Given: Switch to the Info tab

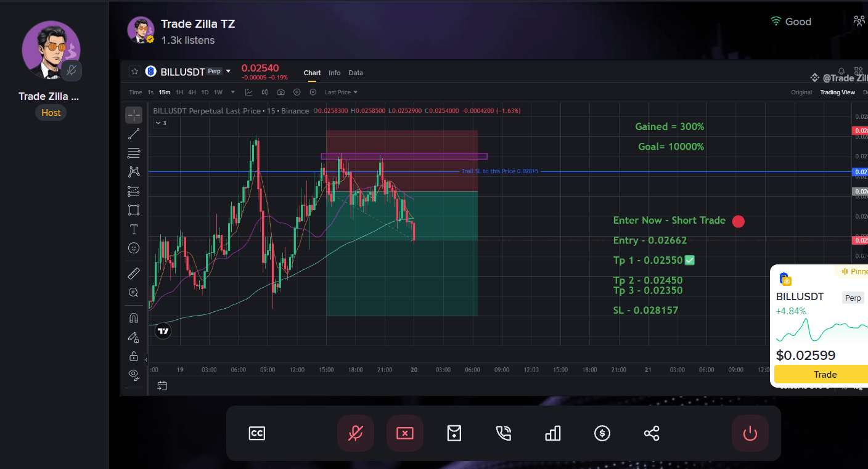Looking at the screenshot, I should point(334,73).
